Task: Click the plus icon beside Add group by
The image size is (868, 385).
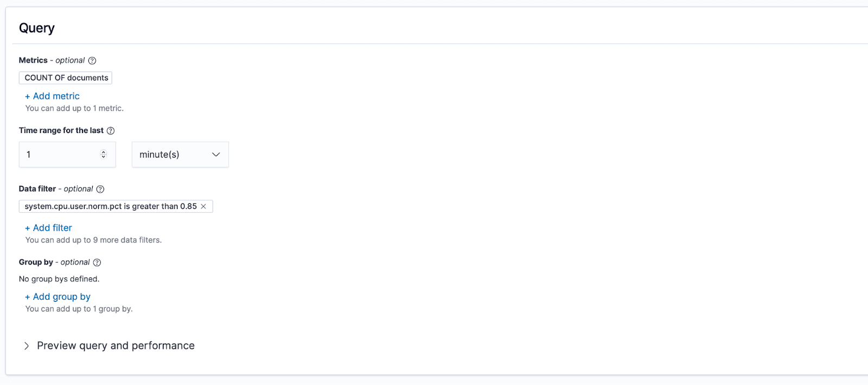Action: click(28, 298)
